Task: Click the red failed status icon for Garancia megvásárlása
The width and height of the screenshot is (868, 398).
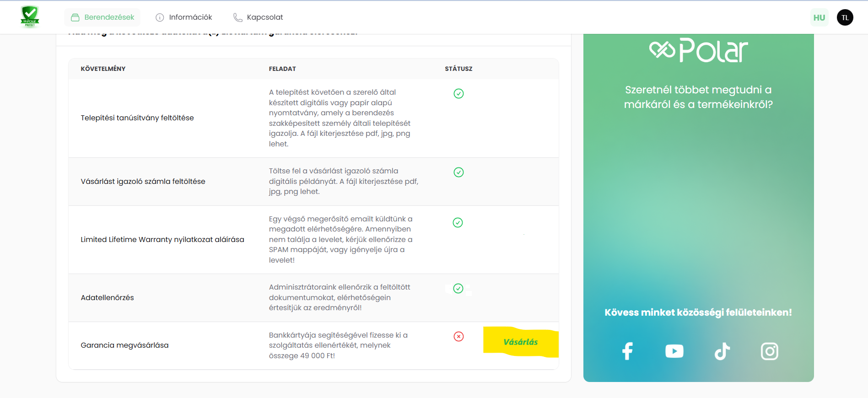Action: pos(458,336)
